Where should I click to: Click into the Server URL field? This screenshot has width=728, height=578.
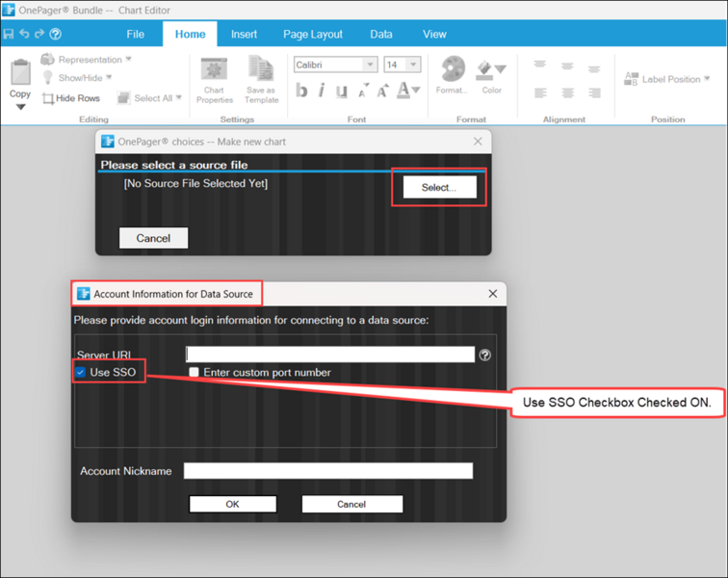coord(330,355)
